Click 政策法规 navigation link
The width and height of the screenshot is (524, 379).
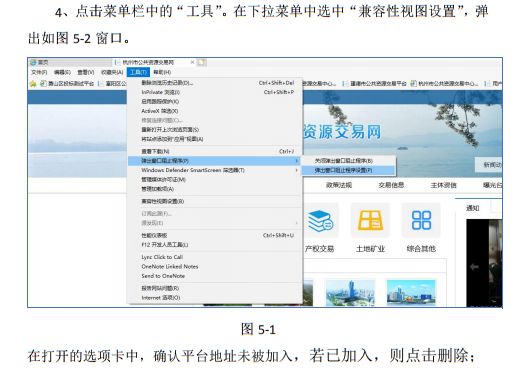click(339, 185)
